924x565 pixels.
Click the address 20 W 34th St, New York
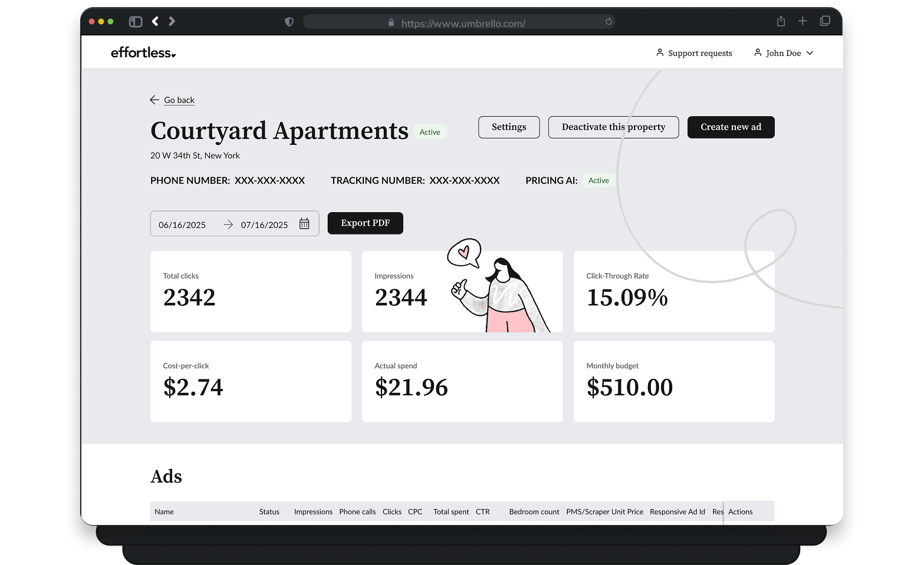pos(195,156)
